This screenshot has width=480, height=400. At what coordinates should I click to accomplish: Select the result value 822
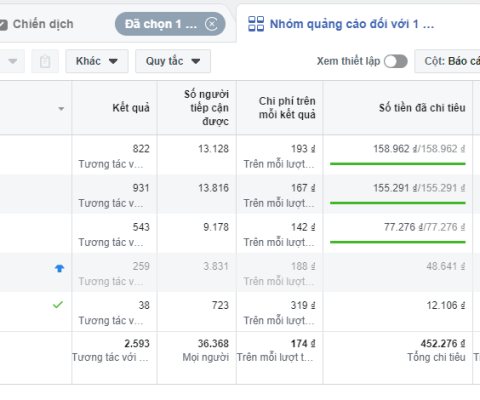point(141,149)
